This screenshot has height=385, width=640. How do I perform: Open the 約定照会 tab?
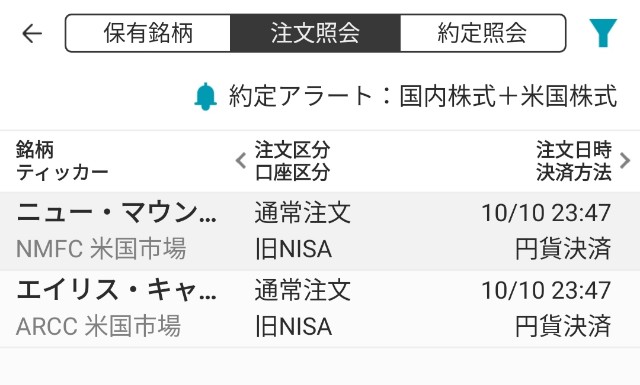pyautogui.click(x=483, y=33)
